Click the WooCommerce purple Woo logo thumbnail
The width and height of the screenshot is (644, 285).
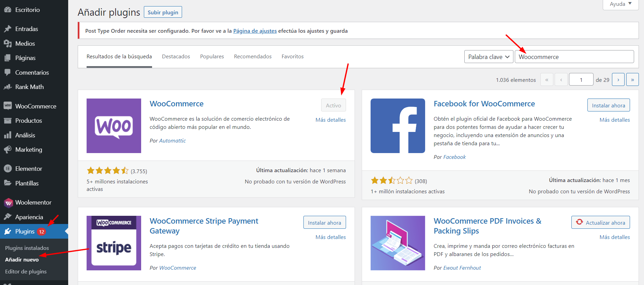114,126
